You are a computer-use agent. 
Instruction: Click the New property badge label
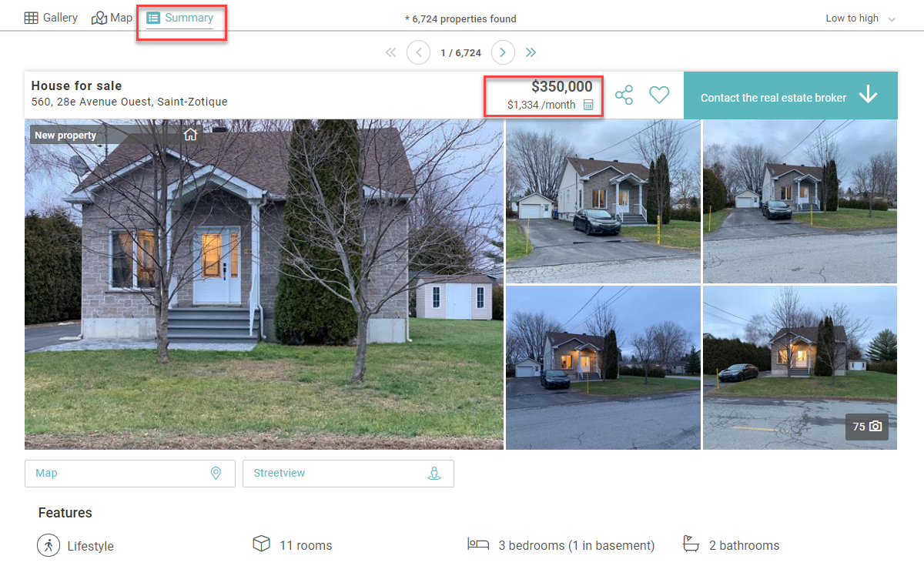point(65,136)
